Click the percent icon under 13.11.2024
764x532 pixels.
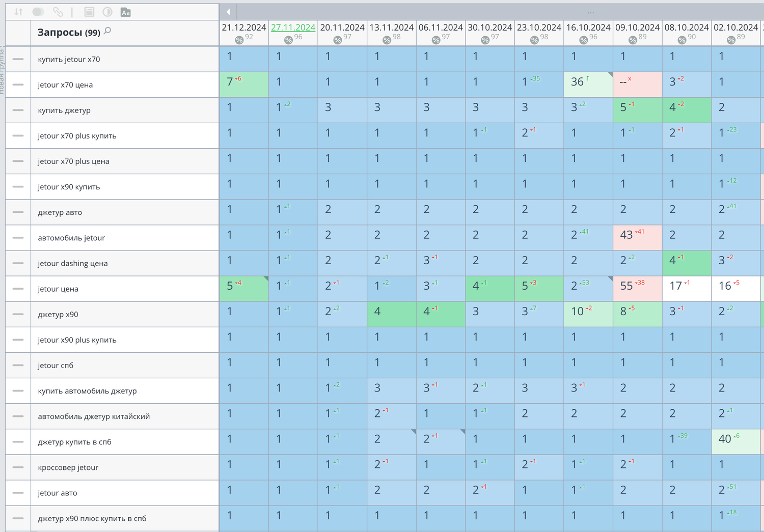point(387,40)
